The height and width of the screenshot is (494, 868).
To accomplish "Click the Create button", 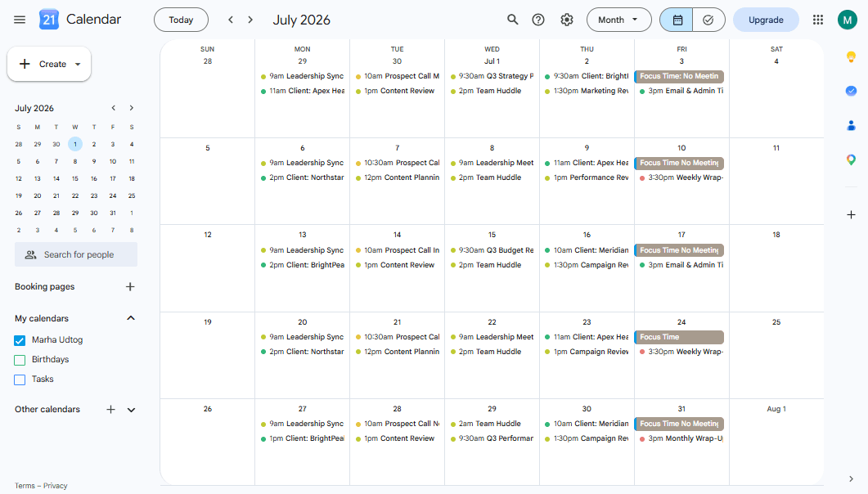I will 49,64.
